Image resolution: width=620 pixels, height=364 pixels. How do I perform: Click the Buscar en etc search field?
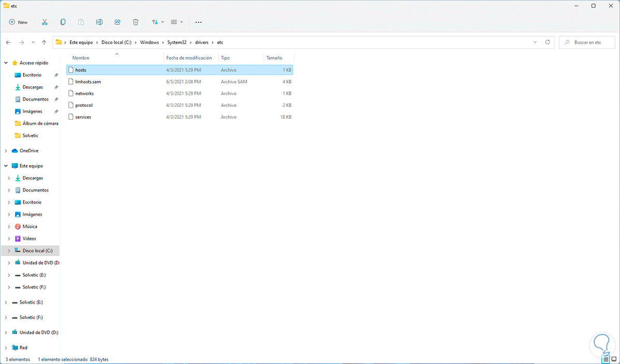click(x=588, y=42)
